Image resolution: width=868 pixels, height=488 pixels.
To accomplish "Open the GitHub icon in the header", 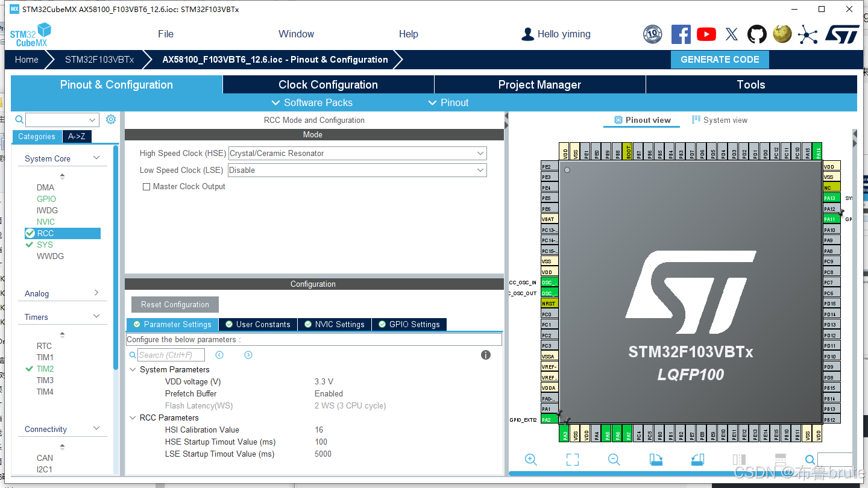I will [757, 34].
